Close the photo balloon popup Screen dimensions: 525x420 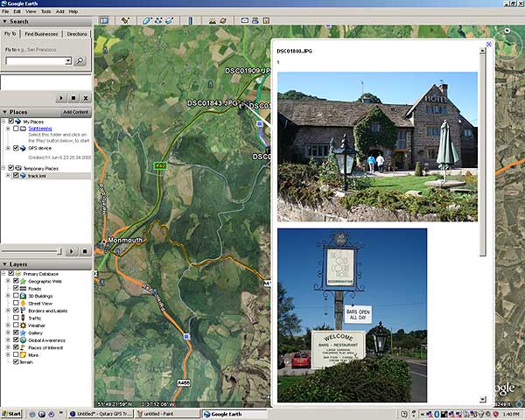(488, 44)
